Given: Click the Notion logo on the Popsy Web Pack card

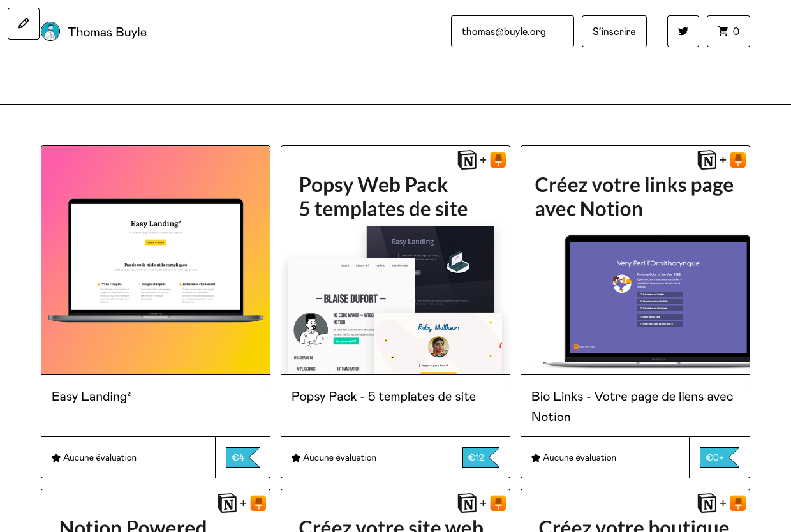Looking at the screenshot, I should click(x=468, y=160).
